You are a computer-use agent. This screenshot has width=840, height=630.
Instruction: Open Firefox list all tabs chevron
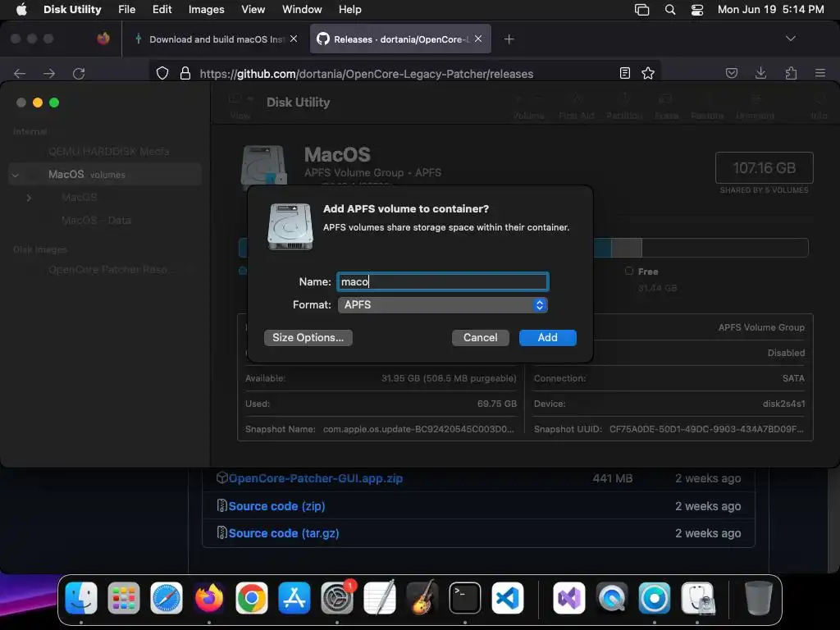tap(790, 39)
